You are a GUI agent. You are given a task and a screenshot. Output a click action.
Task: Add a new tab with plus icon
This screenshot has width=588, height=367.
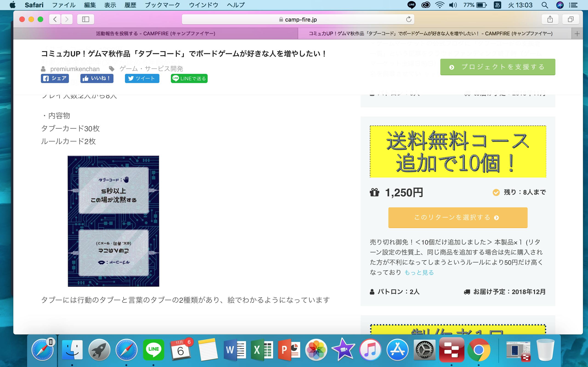coord(577,34)
